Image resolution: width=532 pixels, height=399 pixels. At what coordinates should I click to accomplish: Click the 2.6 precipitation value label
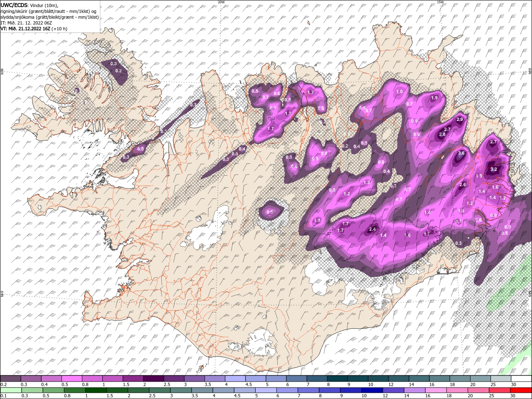(463, 185)
